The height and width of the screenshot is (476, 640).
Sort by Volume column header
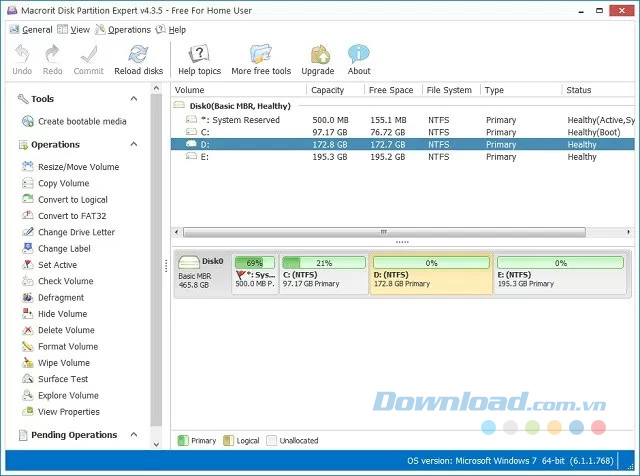(239, 90)
